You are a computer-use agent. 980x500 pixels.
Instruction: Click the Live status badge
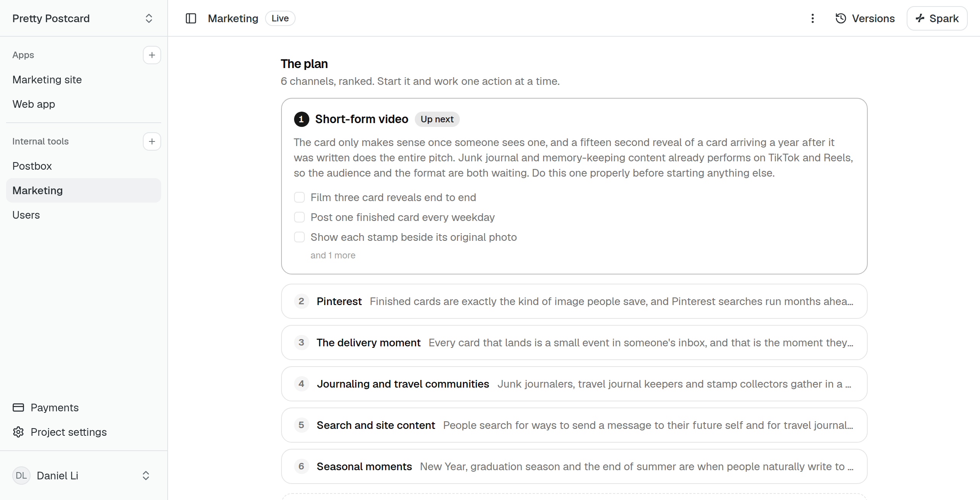coord(280,18)
